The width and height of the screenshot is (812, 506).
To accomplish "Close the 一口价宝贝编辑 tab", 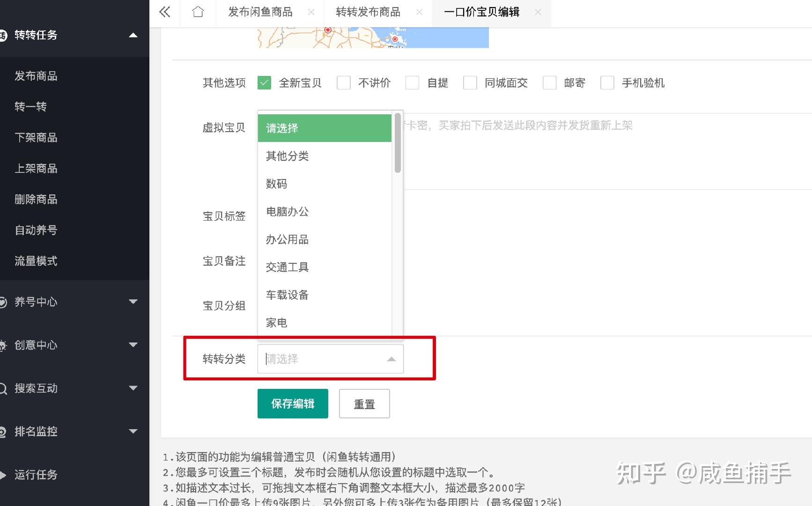I will (538, 12).
